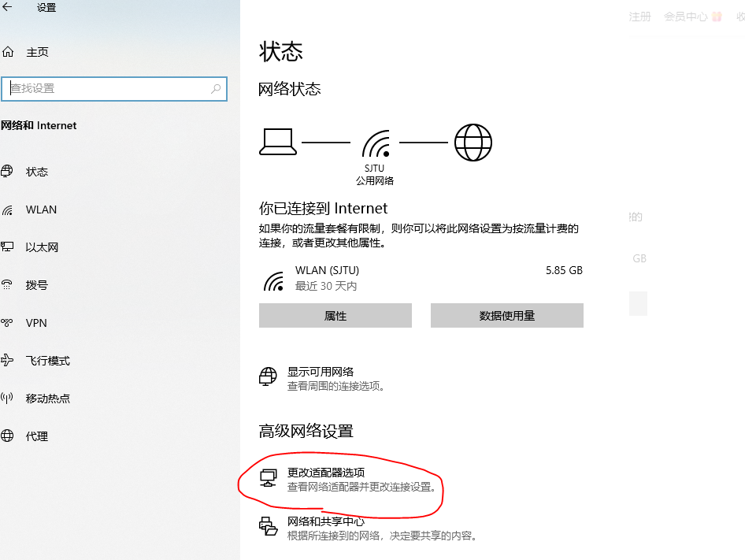
Task: Click the laptop icon in the network diagram
Action: pos(277,143)
